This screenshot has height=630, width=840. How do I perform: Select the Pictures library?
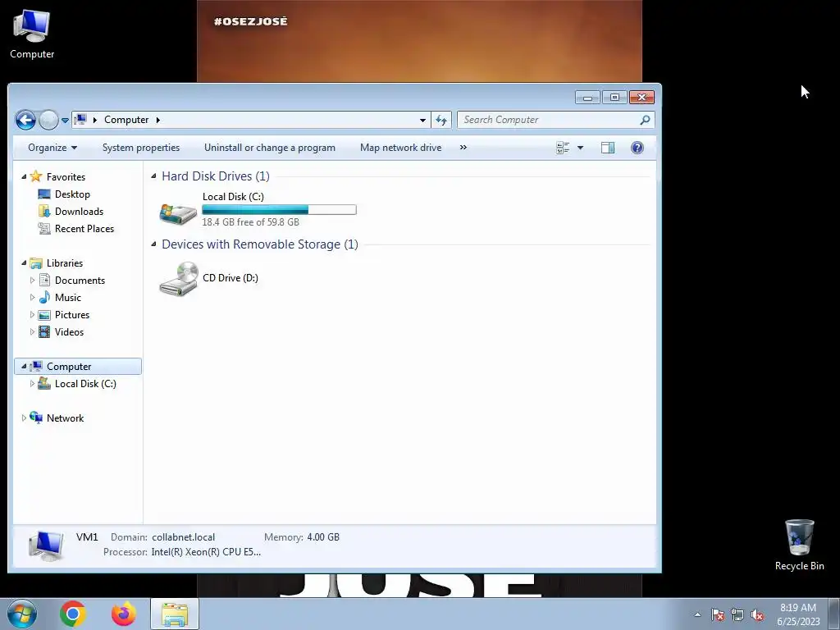coord(72,314)
